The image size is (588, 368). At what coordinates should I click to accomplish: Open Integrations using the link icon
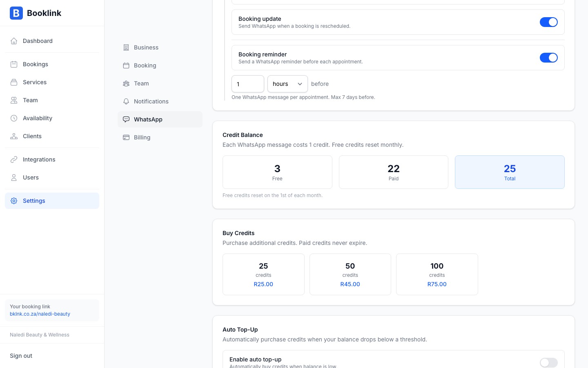[14, 159]
